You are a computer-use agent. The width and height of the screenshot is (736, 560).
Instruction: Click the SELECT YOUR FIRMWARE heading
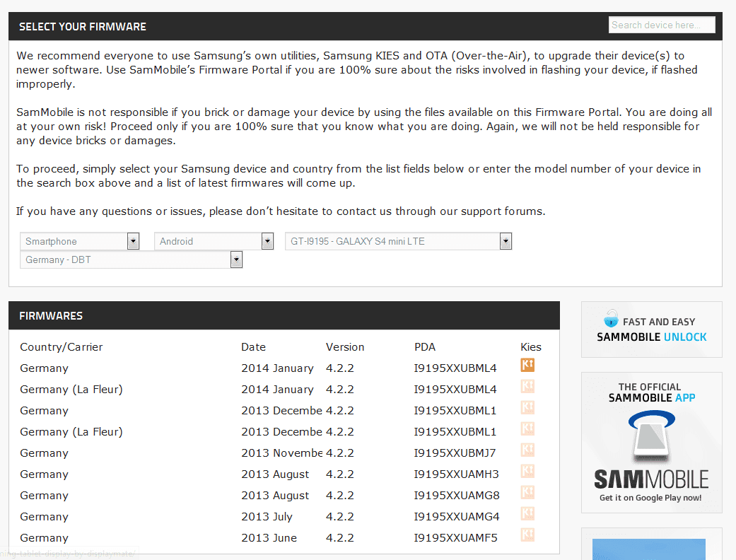(x=83, y=27)
